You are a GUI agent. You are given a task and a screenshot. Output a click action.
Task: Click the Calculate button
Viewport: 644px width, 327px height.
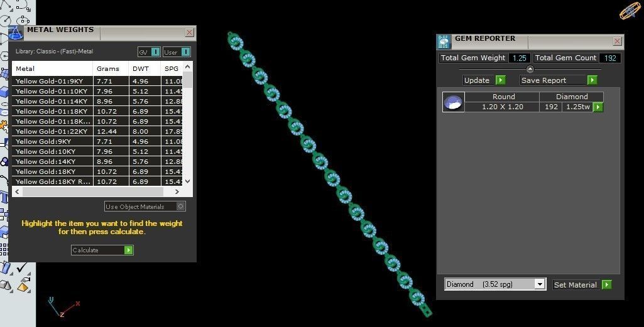coord(102,250)
